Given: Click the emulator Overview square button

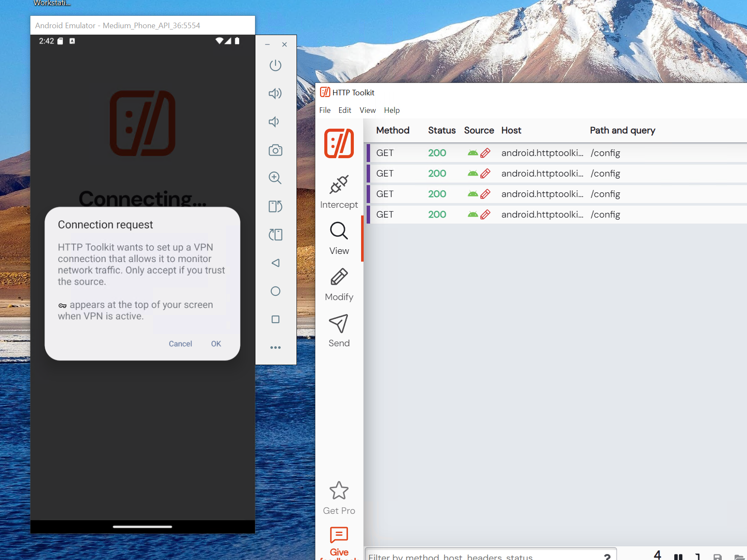Looking at the screenshot, I should [x=276, y=319].
